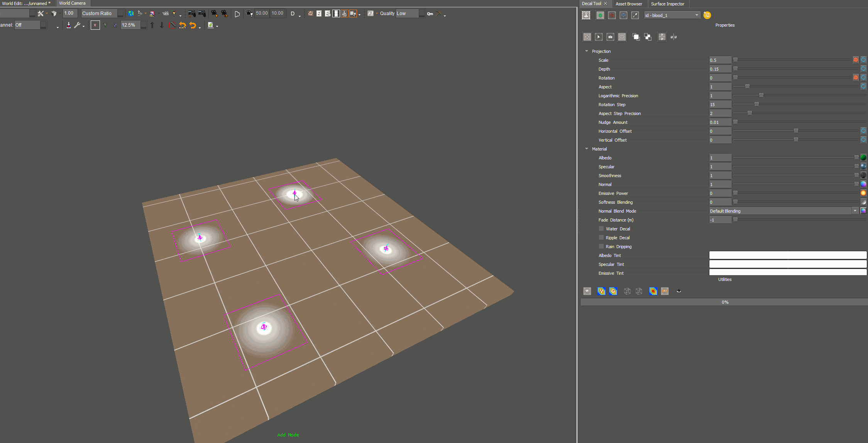Click the filmstrip view icon in toolbar
The width and height of the screenshot is (868, 443).
coord(336,14)
